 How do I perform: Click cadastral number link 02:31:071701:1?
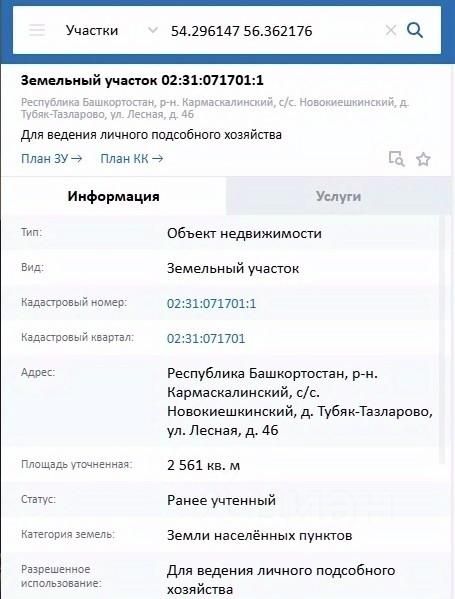pyautogui.click(x=212, y=304)
